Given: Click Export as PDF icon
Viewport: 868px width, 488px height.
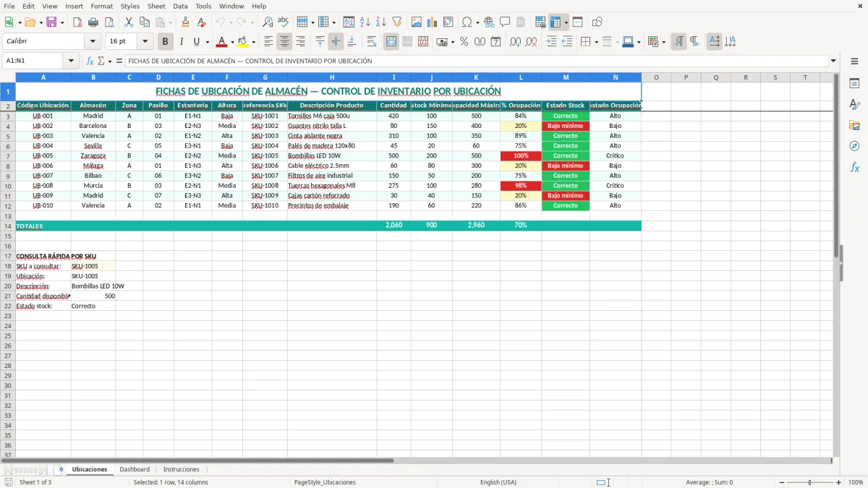Looking at the screenshot, I should point(77,22).
